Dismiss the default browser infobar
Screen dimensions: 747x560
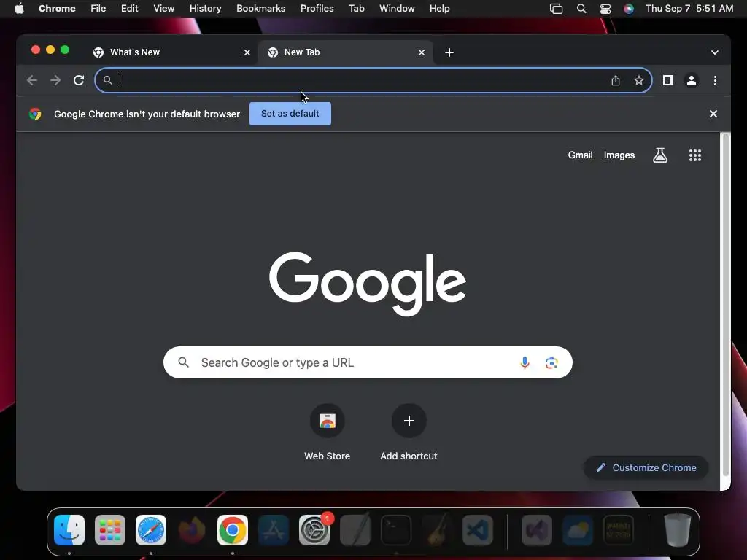[713, 114]
